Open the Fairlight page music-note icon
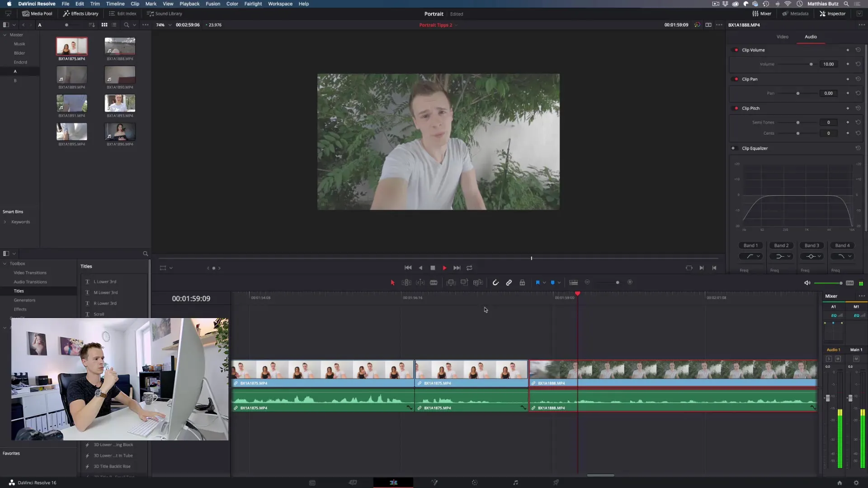The height and width of the screenshot is (488, 868). coord(515,483)
